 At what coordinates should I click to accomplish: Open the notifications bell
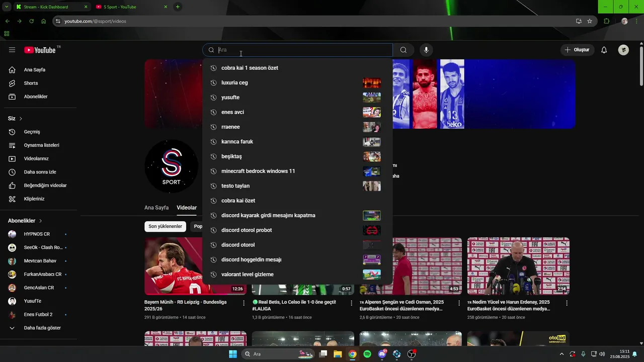[x=604, y=50]
